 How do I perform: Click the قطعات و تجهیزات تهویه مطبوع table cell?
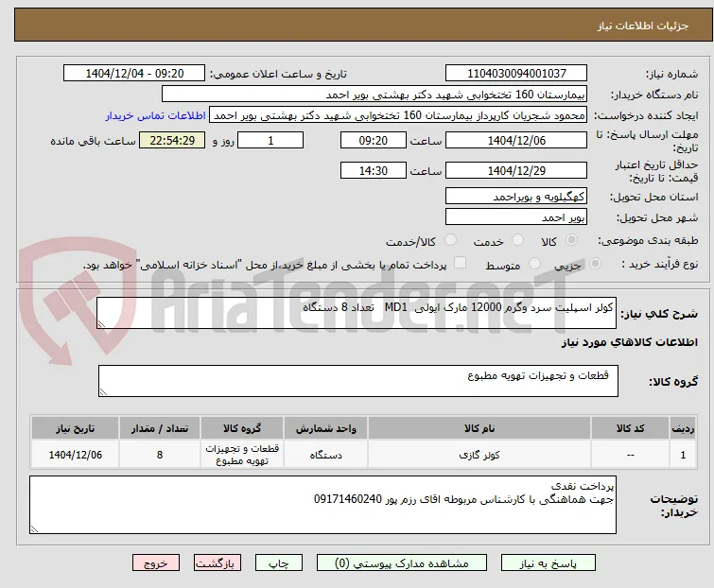coord(242,455)
